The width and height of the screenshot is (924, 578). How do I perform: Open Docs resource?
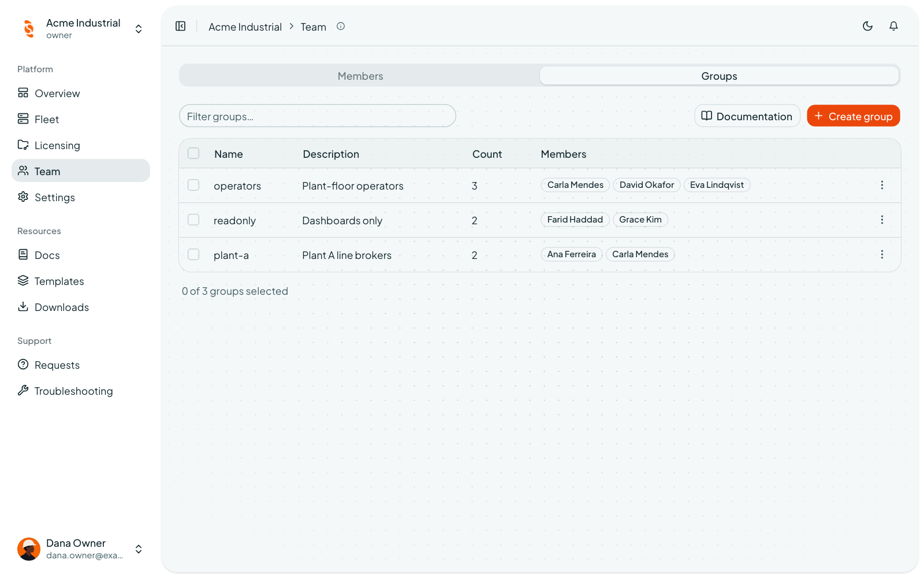pos(81,255)
